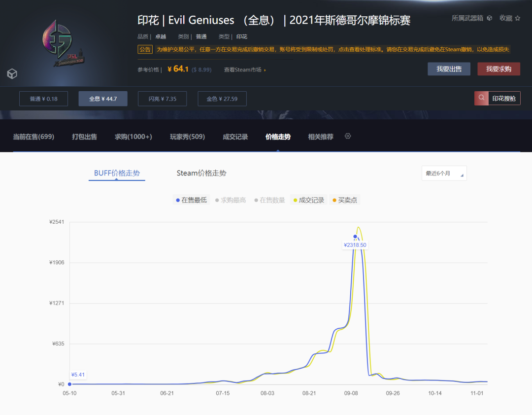The image size is (532, 415).
Task: Toggle the 买卖点 legend item
Action: [x=345, y=200]
